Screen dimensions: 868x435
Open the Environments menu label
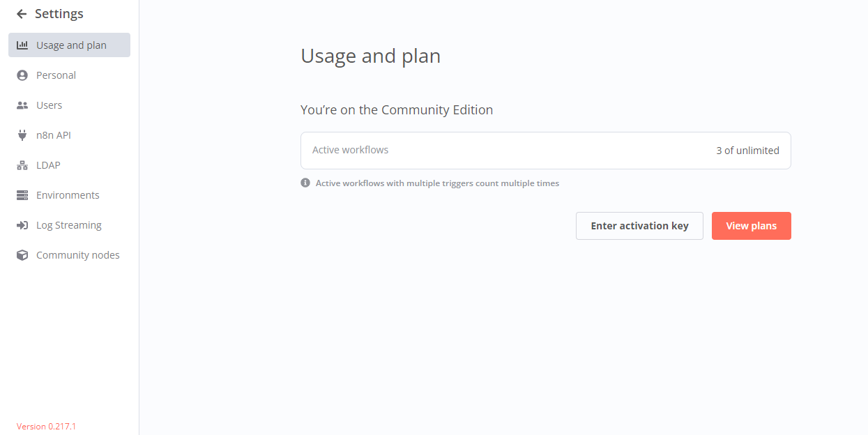point(68,195)
